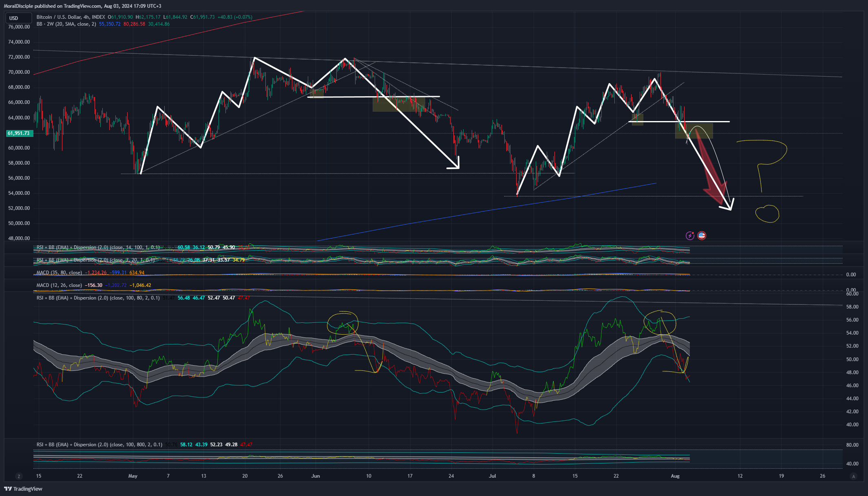
Task: Select the RSI + BB (close, 7, 20, 1, 0.1) legend
Action: (96, 260)
